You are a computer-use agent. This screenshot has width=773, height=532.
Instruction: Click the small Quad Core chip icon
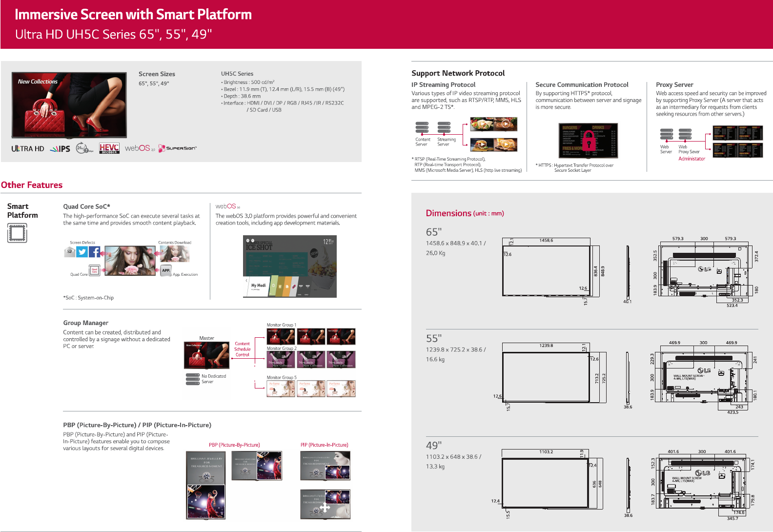tap(95, 270)
